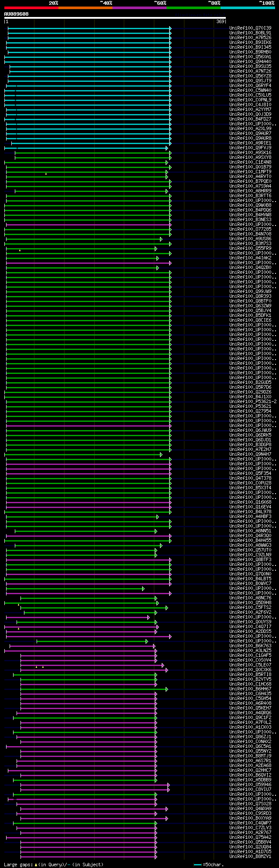This screenshot has width=279, height=868.
Task: Select hit label UniRef100_Q55FR9
Action: (x=250, y=248)
